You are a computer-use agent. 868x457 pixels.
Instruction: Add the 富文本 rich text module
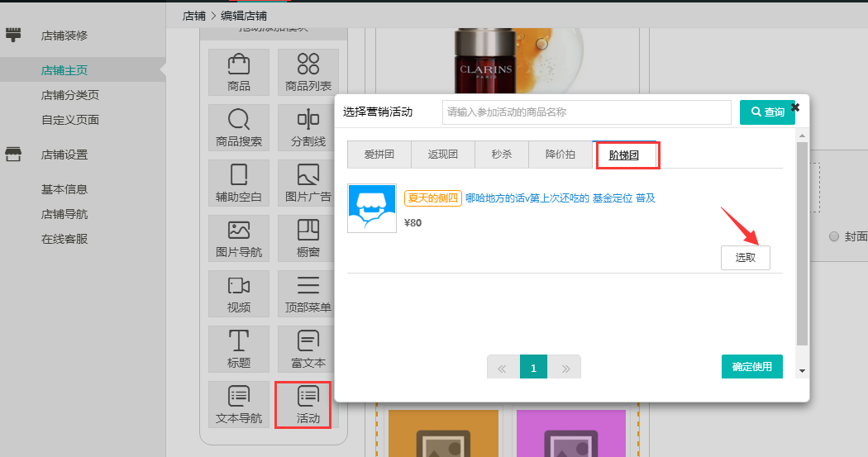pos(308,349)
